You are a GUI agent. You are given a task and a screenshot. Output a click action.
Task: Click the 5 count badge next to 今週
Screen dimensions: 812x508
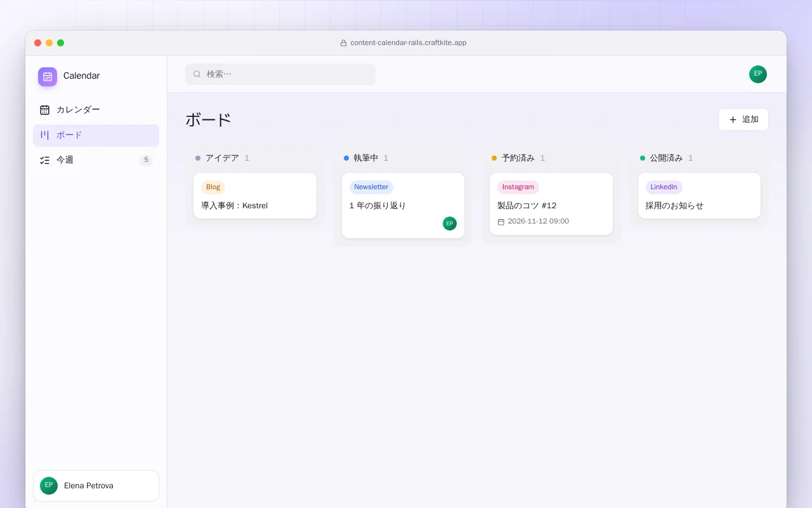[x=146, y=160]
